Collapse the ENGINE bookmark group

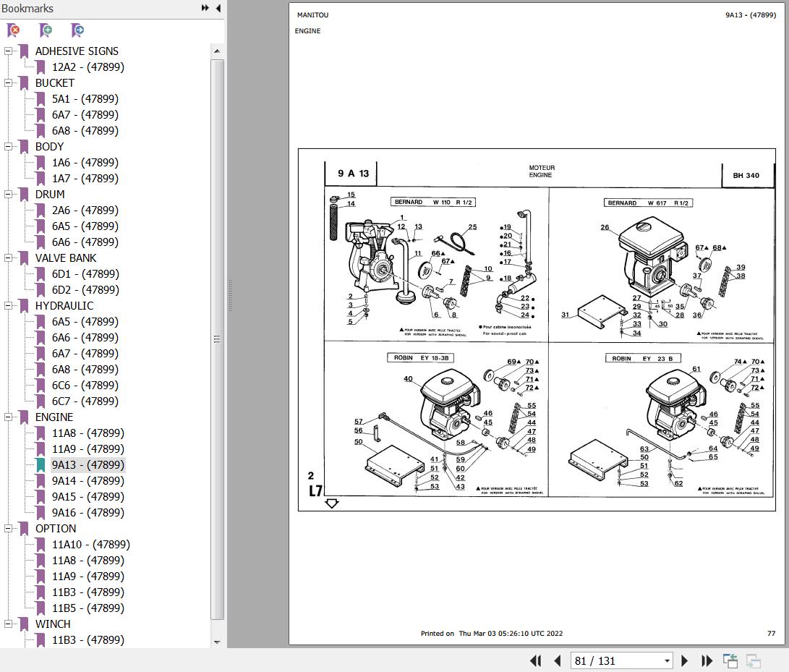coord(8,417)
